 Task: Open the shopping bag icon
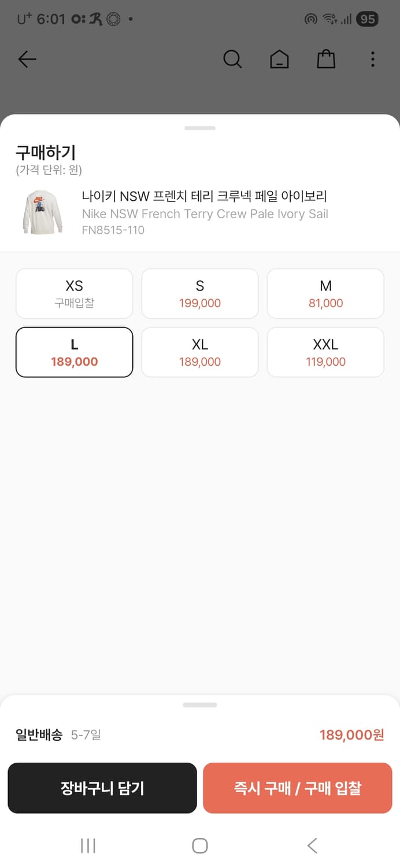[325, 58]
